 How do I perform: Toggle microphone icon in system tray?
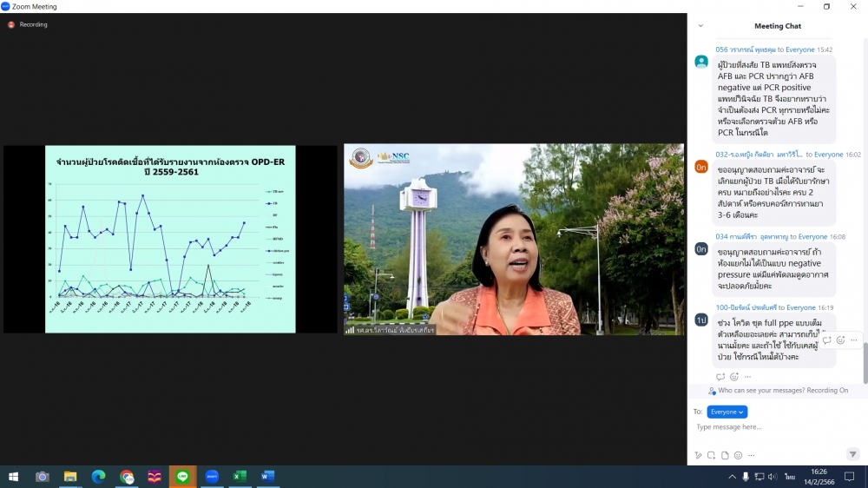[x=746, y=477]
